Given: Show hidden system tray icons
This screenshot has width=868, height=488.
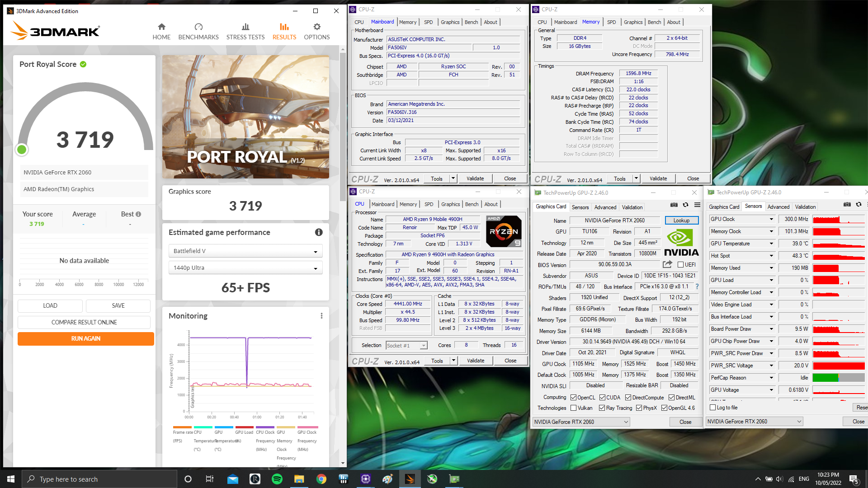Looking at the screenshot, I should pyautogui.click(x=758, y=479).
